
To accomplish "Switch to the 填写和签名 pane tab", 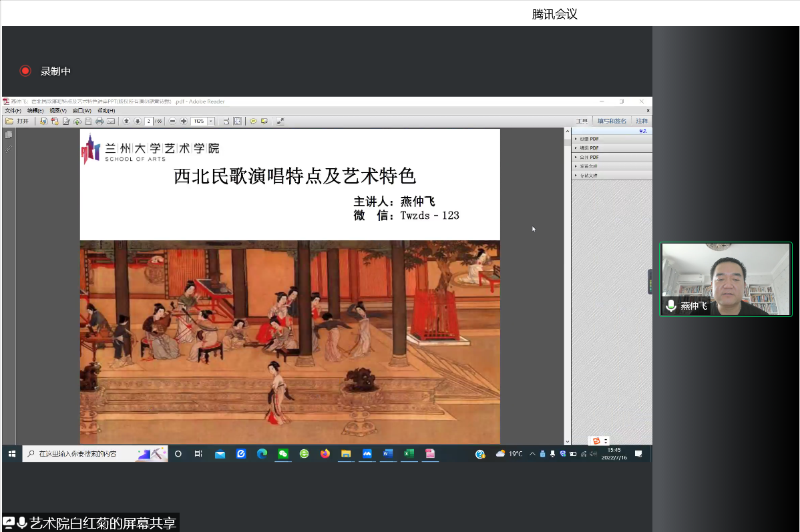I will click(612, 121).
